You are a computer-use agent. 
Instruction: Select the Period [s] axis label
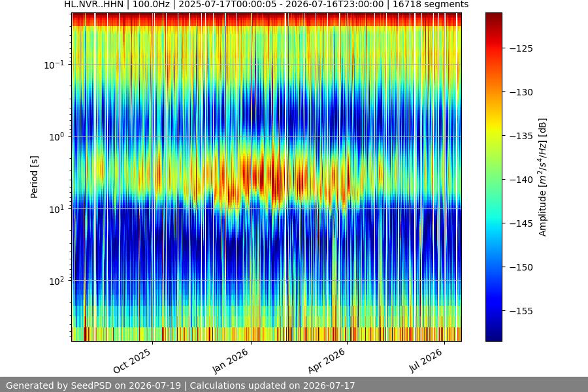pyautogui.click(x=34, y=177)
